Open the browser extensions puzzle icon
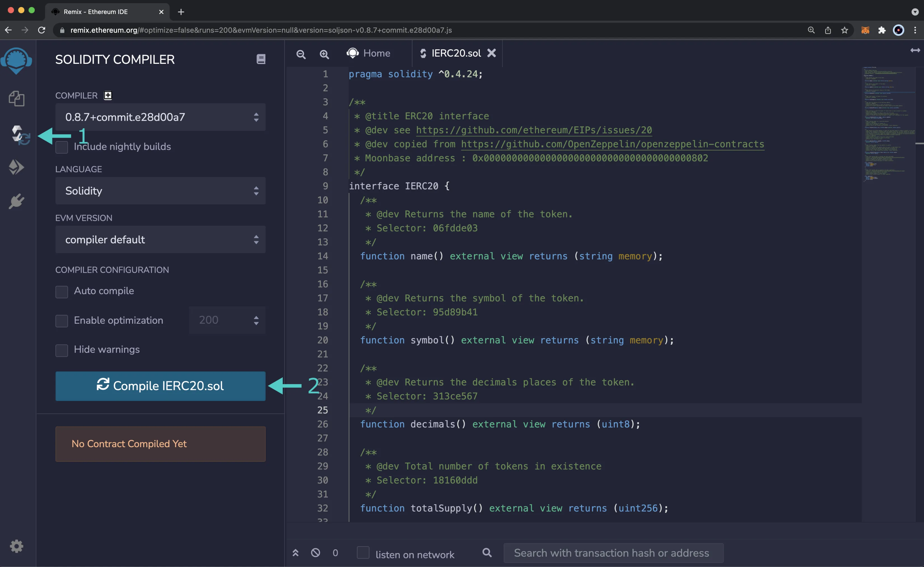The height and width of the screenshot is (567, 924). 882,30
